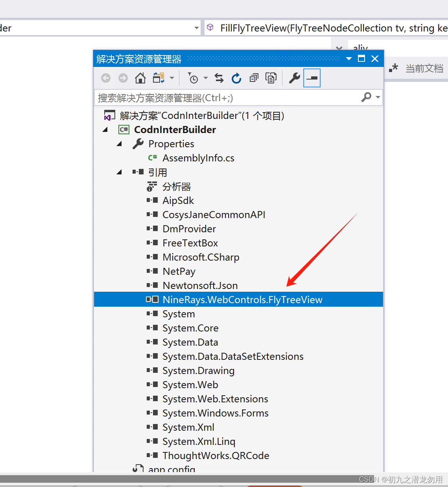Viewport: 448px width, 487px height.
Task: Open the dropdown beside the pending changes filter
Action: point(206,78)
